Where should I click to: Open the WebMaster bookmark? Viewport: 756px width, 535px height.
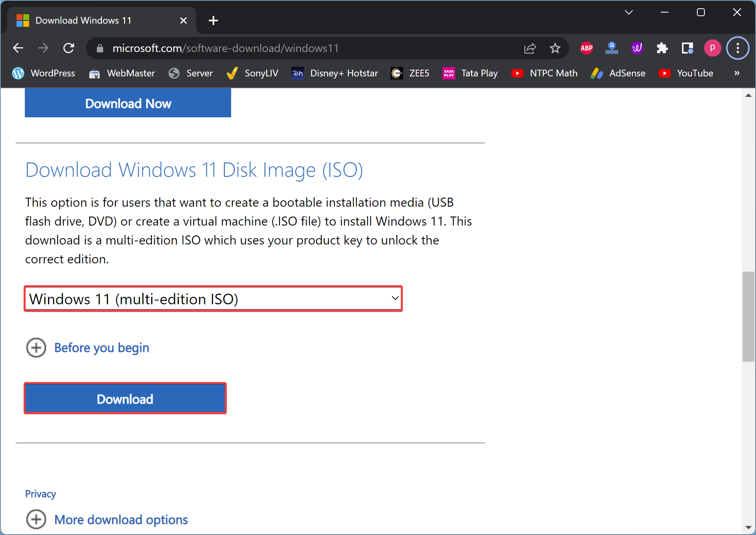click(x=122, y=73)
